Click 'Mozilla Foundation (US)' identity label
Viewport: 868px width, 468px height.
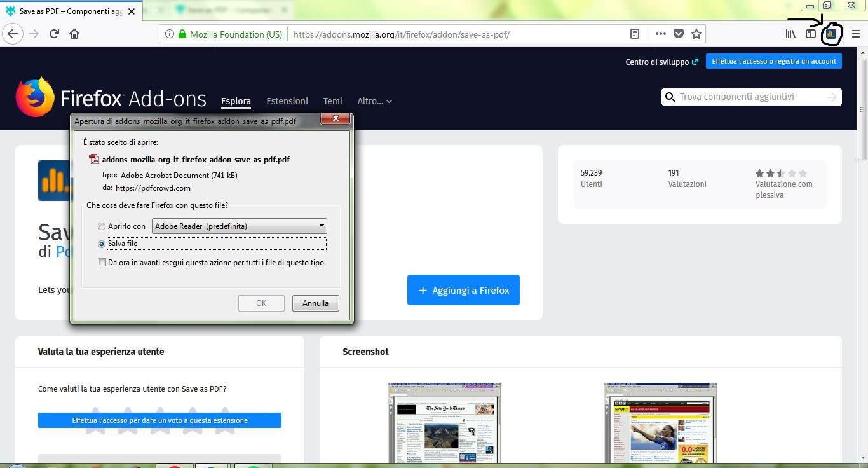coord(236,34)
